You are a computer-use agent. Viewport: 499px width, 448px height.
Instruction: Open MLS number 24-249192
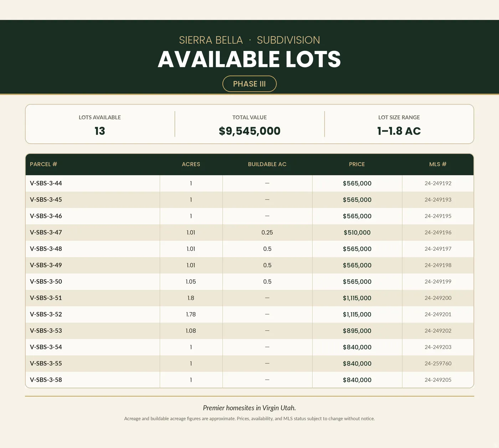click(x=438, y=183)
